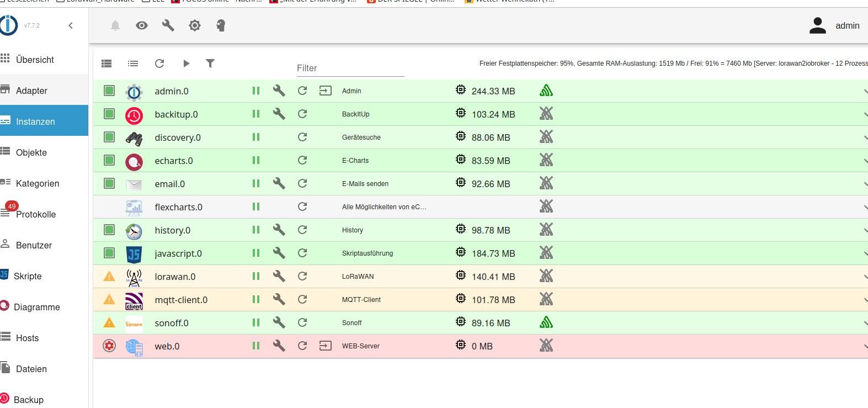Open admin.0 web link icon
The width and height of the screenshot is (868, 408).
coord(326,91)
